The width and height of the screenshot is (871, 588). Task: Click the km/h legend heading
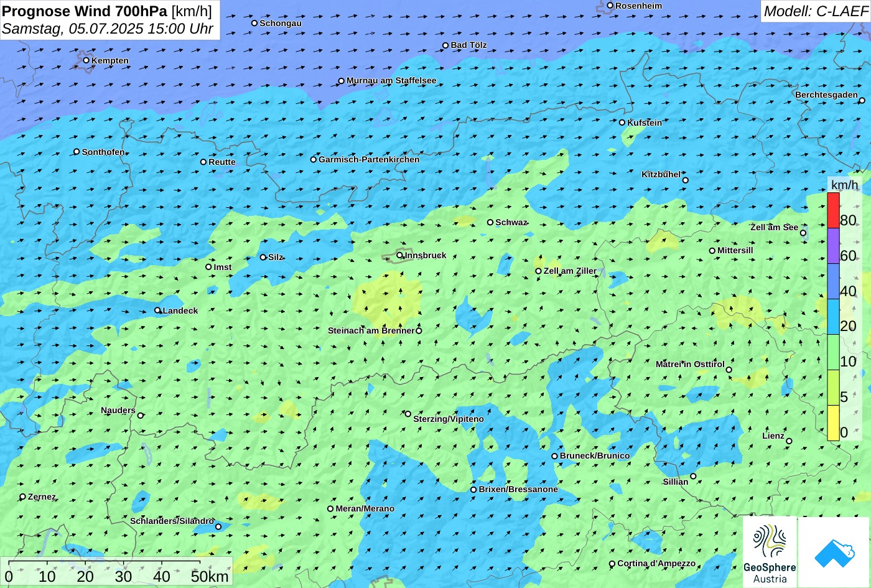(x=844, y=185)
